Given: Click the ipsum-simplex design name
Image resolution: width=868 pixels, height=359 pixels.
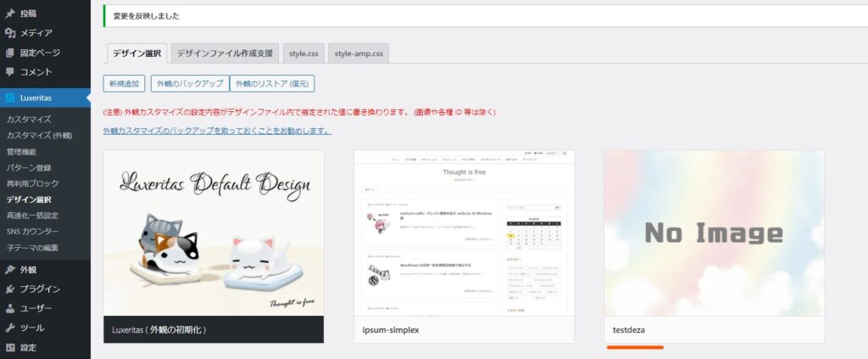Looking at the screenshot, I should coord(391,330).
